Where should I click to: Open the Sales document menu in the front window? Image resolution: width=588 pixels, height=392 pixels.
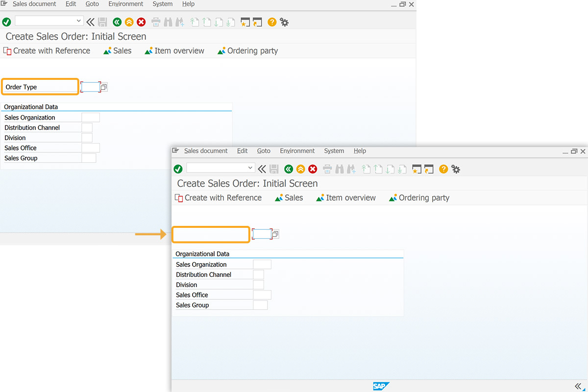tap(206, 151)
